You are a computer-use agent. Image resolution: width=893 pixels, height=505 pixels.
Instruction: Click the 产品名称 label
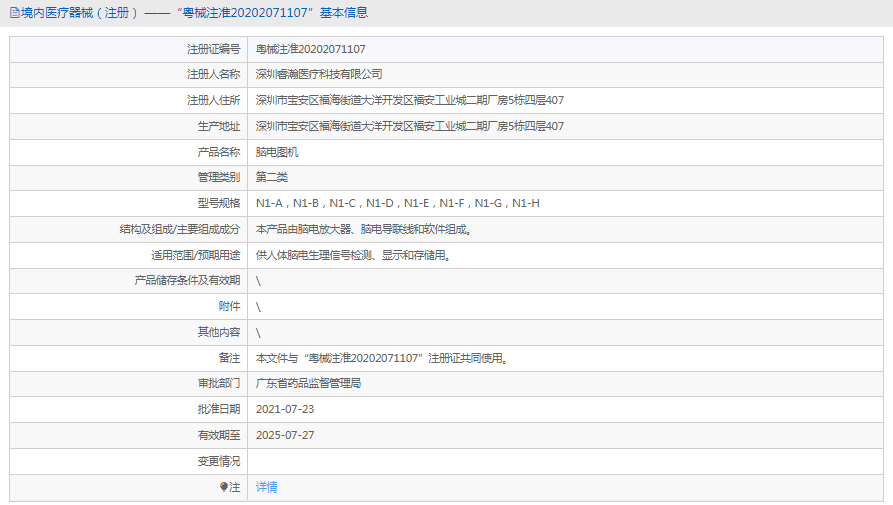point(219,152)
